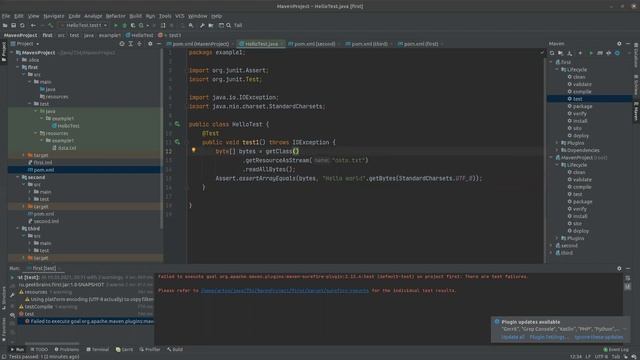The height and width of the screenshot is (360, 640).
Task: Open Maven panel gear settings
Action: click(x=619, y=44)
